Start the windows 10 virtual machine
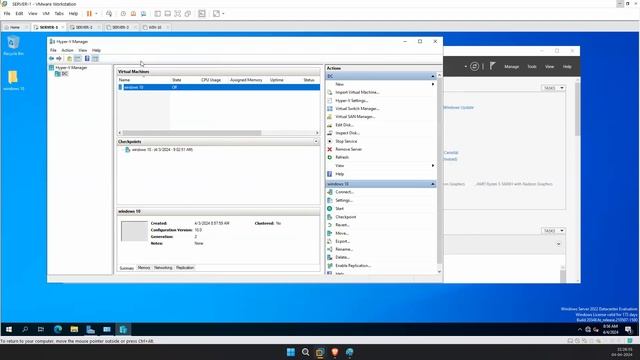Viewport: 640px width, 360px height. pyautogui.click(x=340, y=209)
